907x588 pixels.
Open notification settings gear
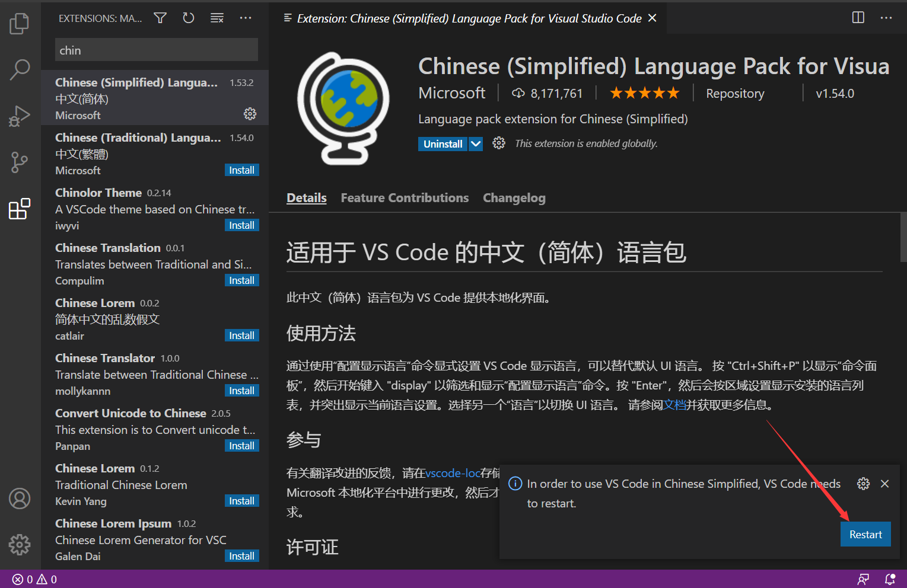click(x=864, y=484)
